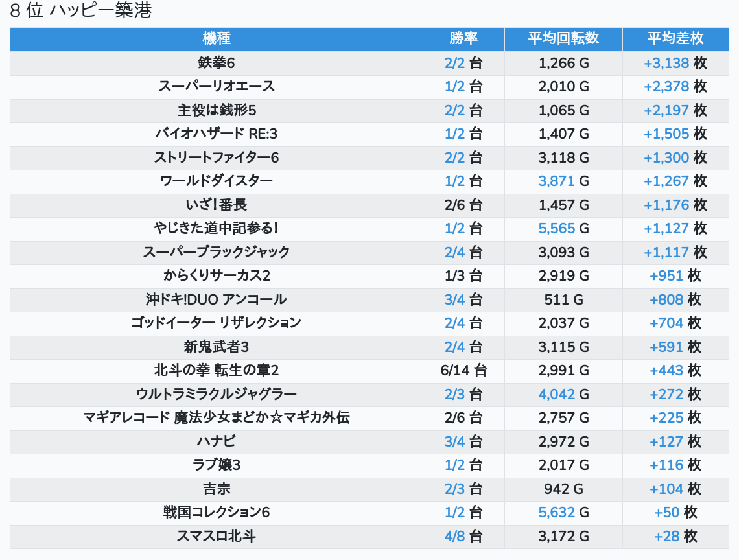
Task: Click the +1,176 枚 average difference value
Action: point(675,205)
